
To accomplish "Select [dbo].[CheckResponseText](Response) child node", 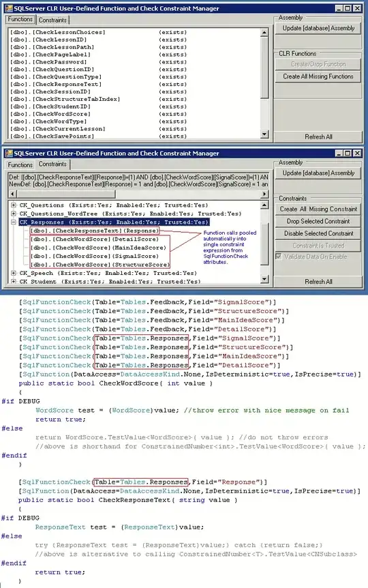I will click(95, 231).
